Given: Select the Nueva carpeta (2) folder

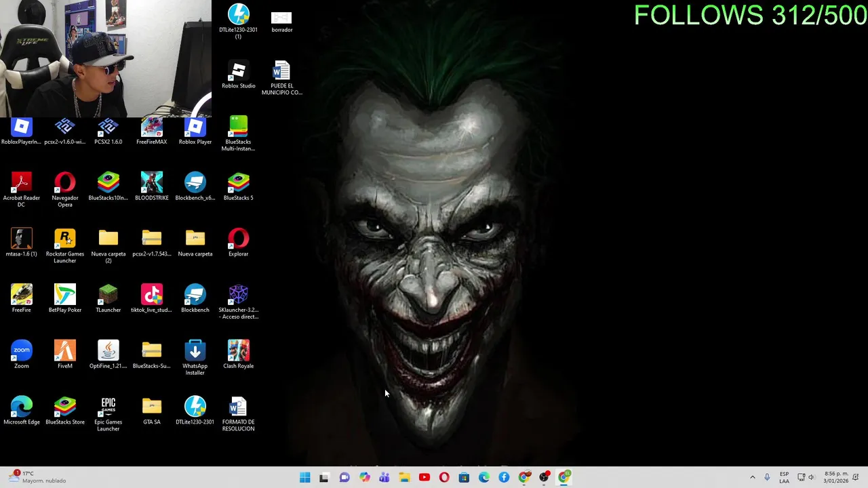Looking at the screenshot, I should tap(108, 245).
